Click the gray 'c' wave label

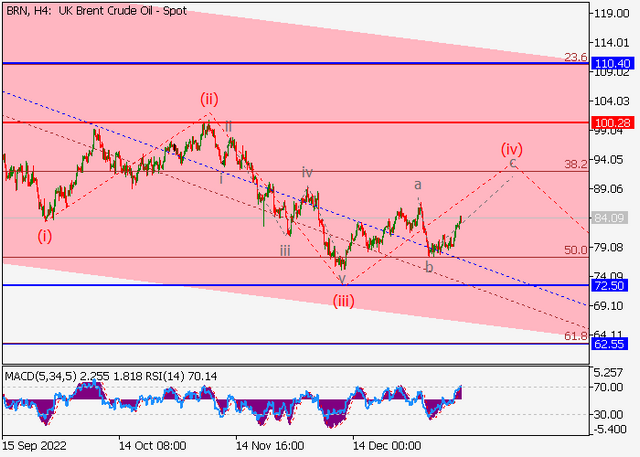point(513,164)
